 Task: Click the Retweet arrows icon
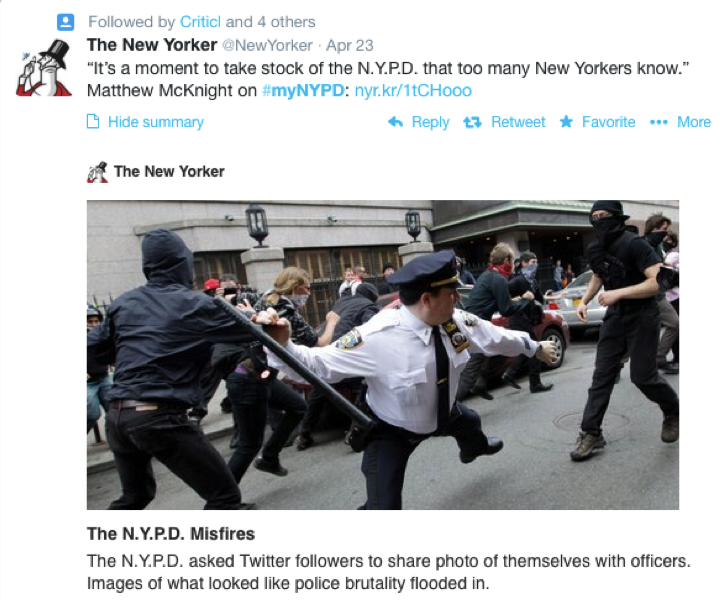472,122
